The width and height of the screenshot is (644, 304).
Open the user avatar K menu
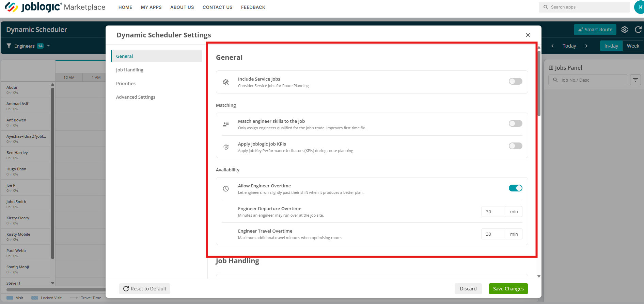639,7
